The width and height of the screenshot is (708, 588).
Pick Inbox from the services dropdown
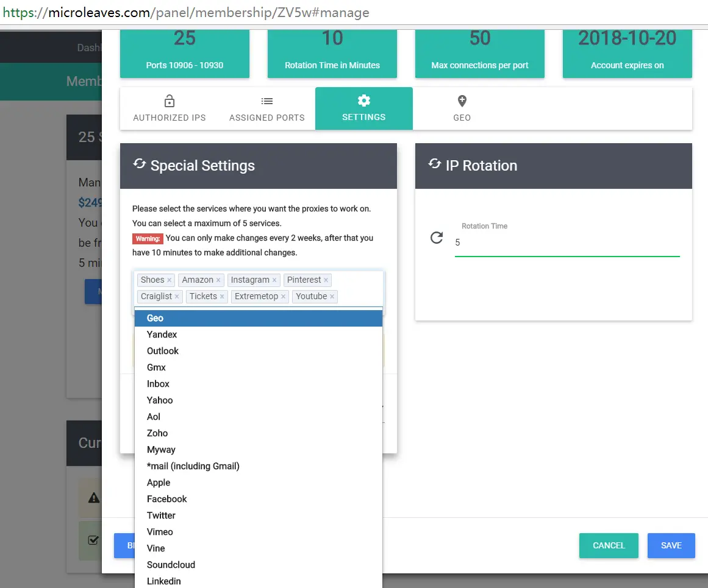coord(259,384)
